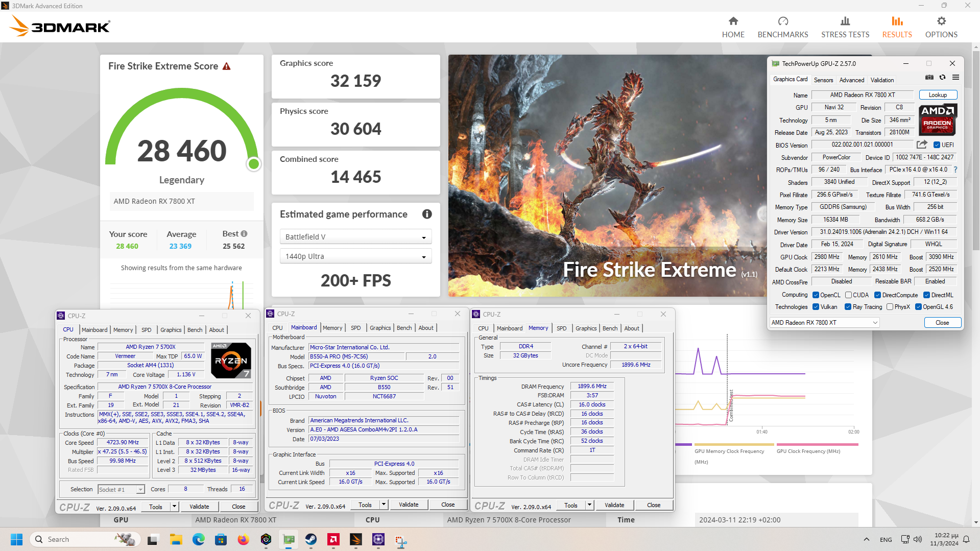Open the 1440p Ultra resolution dropdown
This screenshot has height=551, width=980.
click(355, 256)
